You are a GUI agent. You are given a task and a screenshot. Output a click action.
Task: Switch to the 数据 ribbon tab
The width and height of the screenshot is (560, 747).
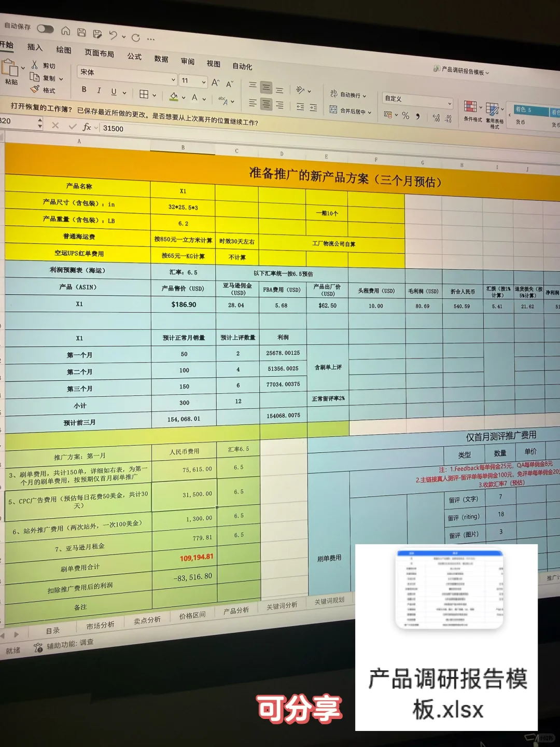pos(162,59)
